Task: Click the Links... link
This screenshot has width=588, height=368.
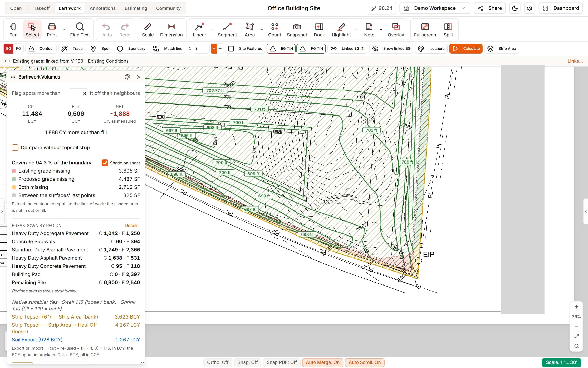Action: click(575, 61)
